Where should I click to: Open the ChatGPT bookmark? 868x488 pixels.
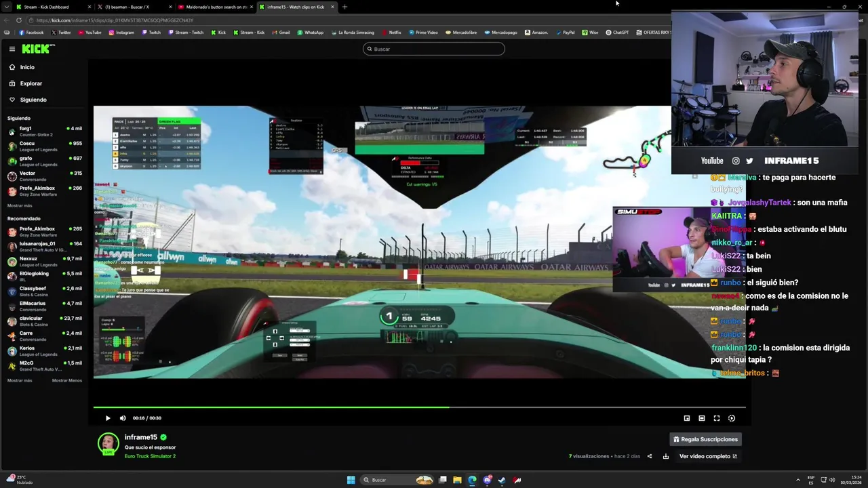[617, 33]
